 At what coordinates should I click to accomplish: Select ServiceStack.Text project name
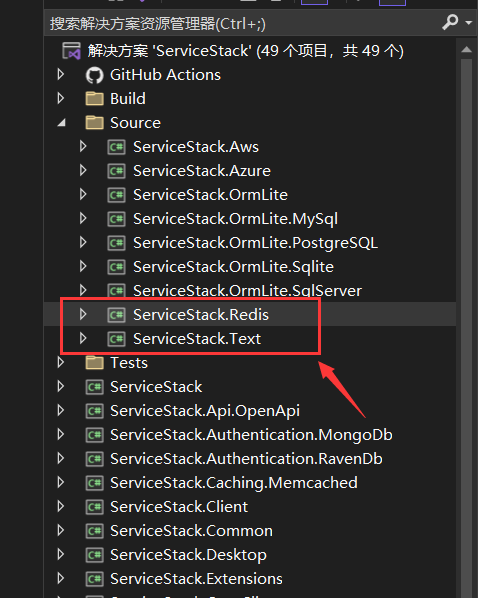[197, 339]
